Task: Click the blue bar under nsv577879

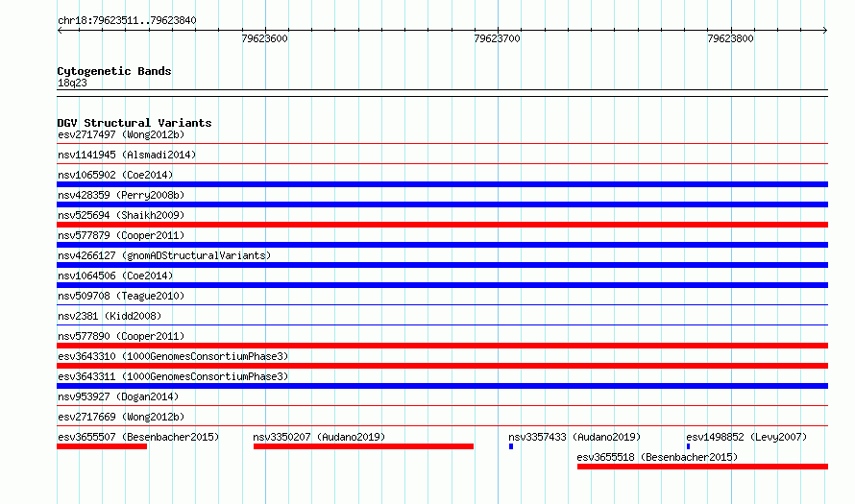Action: (x=442, y=245)
